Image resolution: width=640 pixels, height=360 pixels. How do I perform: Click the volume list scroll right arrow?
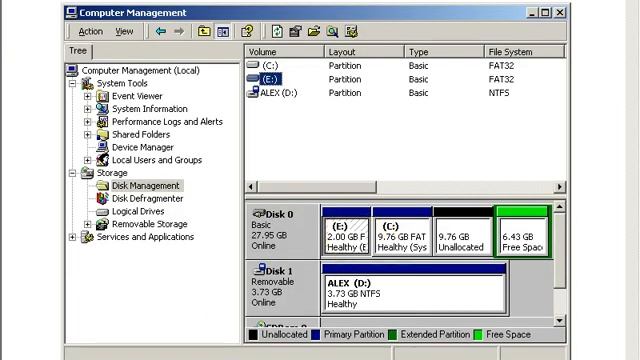point(559,187)
